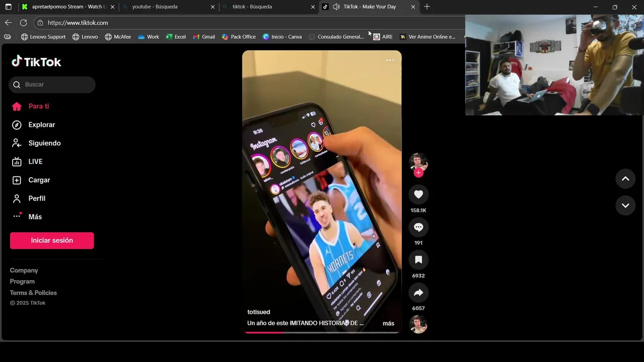
Task: Click the Buscar search field
Action: tap(52, 84)
